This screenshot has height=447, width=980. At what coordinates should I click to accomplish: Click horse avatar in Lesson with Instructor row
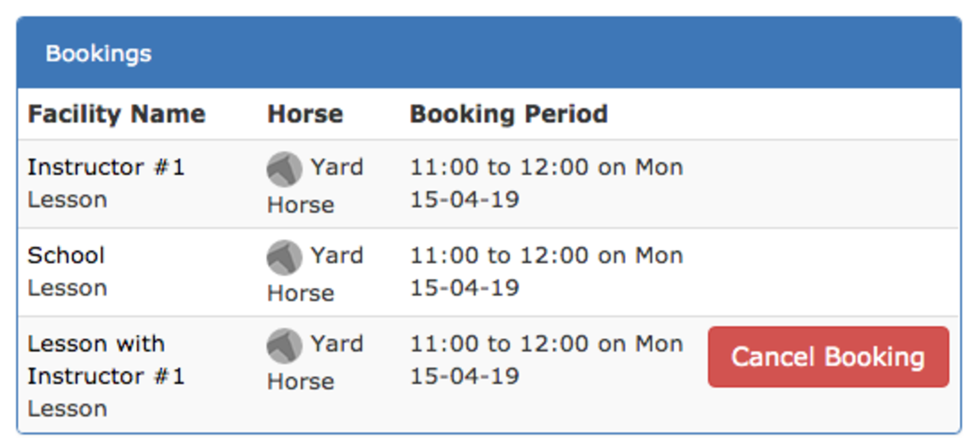click(284, 345)
